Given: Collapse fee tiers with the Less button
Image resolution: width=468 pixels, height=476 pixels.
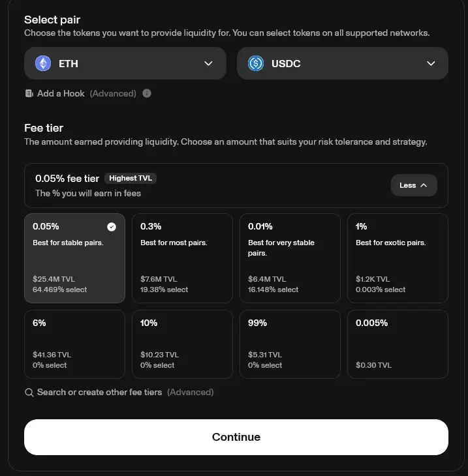Looking at the screenshot, I should click(x=414, y=185).
